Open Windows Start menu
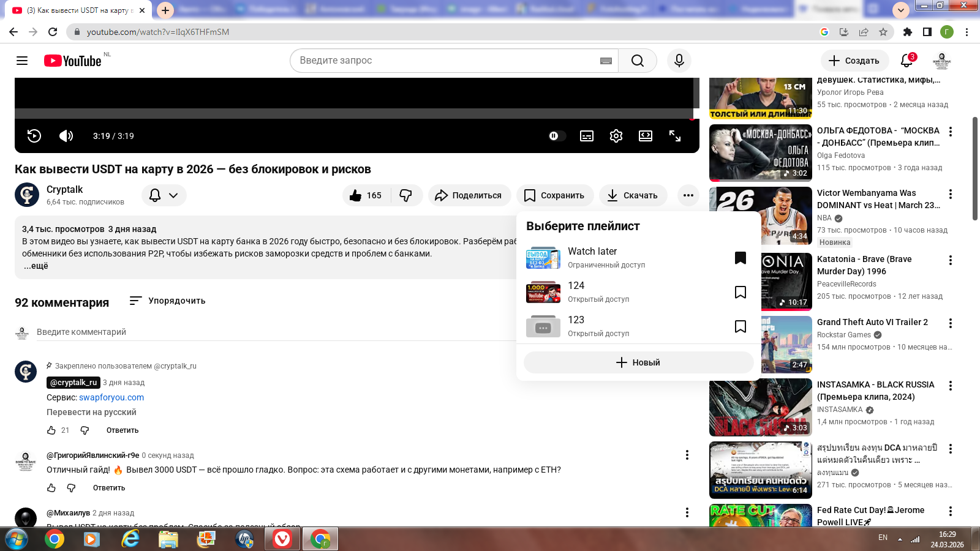This screenshot has width=980, height=551. pyautogui.click(x=17, y=539)
